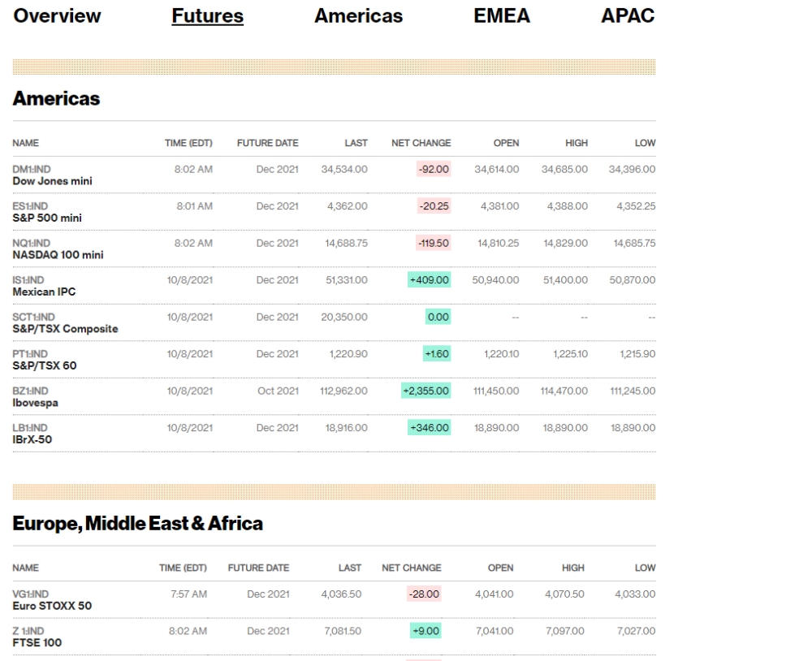Open Euro STOXX 50 futures link
The width and height of the screenshot is (812, 661).
[x=52, y=606]
